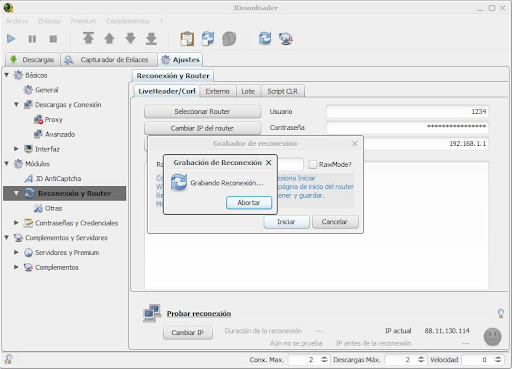Viewport: 512px width, 369px height.
Task: Collapse Reconexión y Router tree node
Action: (x=16, y=193)
